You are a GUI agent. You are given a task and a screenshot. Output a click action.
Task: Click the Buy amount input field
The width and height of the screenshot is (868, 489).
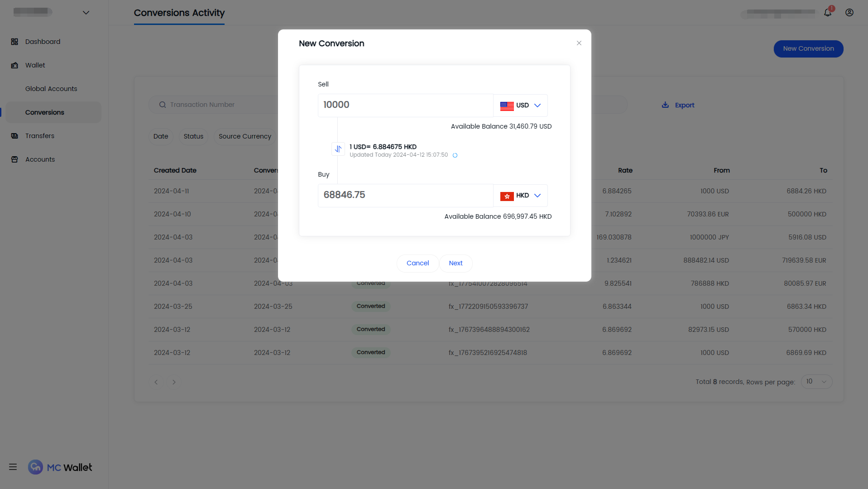click(405, 195)
